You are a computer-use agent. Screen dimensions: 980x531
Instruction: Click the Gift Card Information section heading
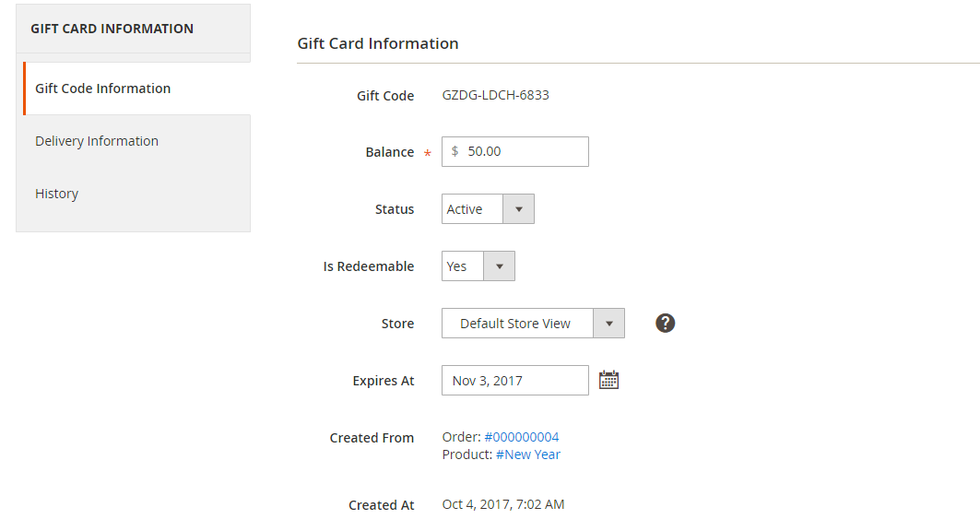377,43
